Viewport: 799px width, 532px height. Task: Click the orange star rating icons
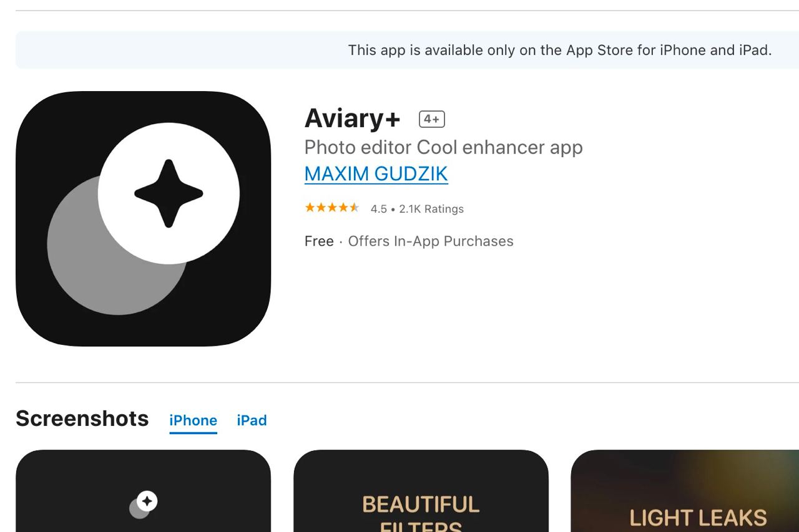point(332,208)
